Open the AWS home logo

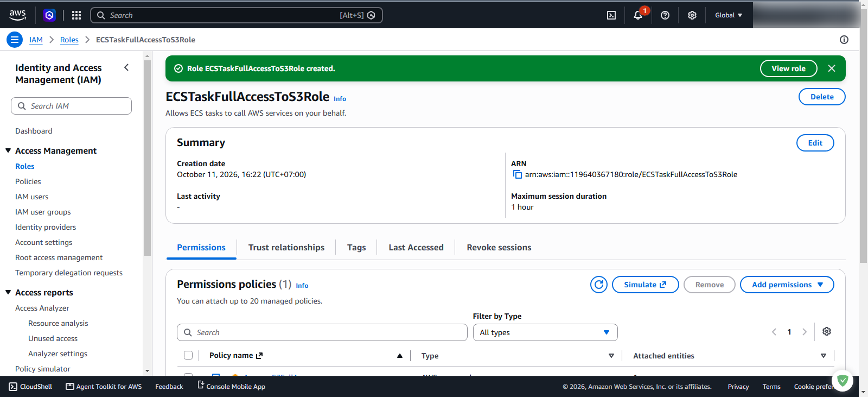click(x=17, y=15)
